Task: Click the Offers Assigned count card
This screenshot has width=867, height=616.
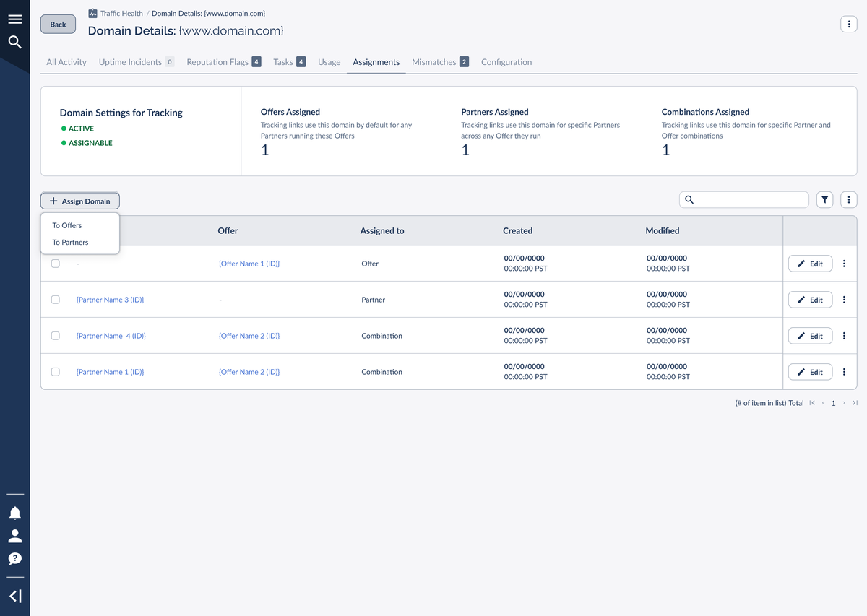Action: 340,131
